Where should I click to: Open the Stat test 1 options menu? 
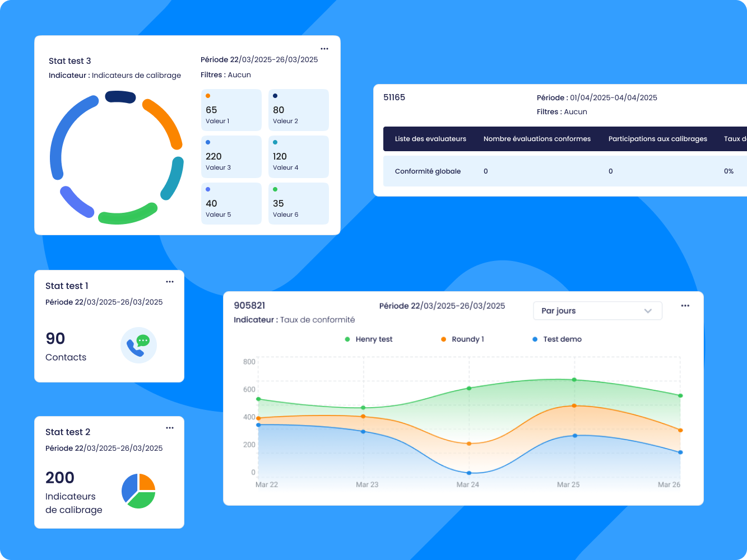170,282
